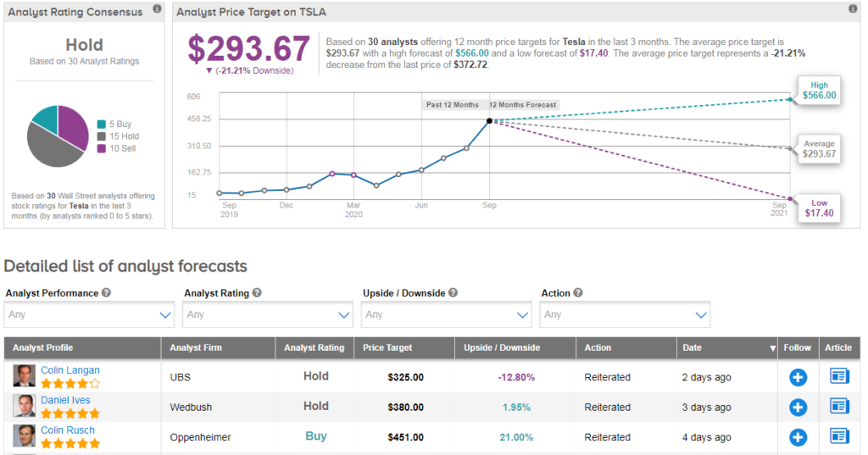The width and height of the screenshot is (868, 455).
Task: Click the Low $17.40 forecast label
Action: click(x=820, y=208)
